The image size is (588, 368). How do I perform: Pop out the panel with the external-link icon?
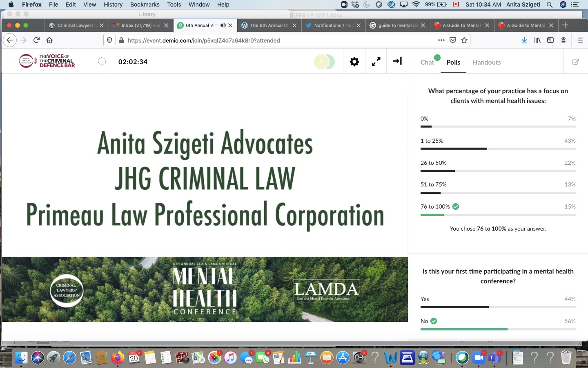tap(575, 62)
